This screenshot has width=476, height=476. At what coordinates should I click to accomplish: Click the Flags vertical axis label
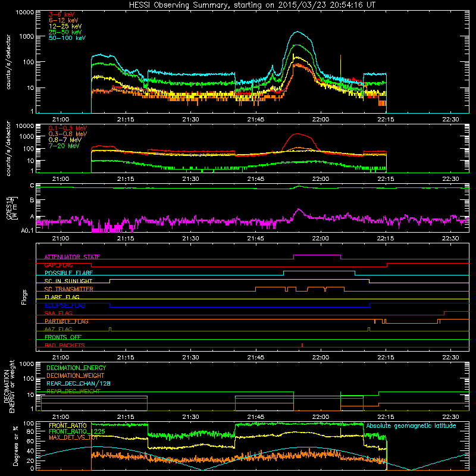[x=24, y=297]
